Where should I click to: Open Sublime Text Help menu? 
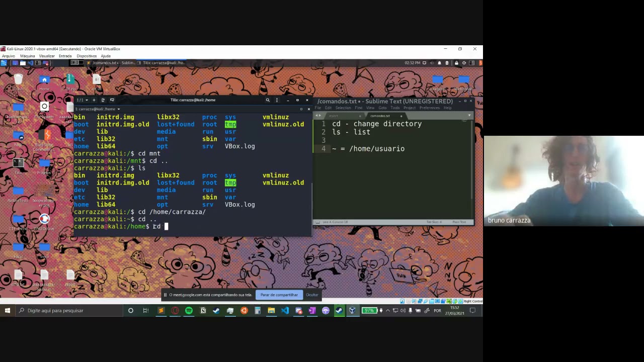[x=447, y=108]
